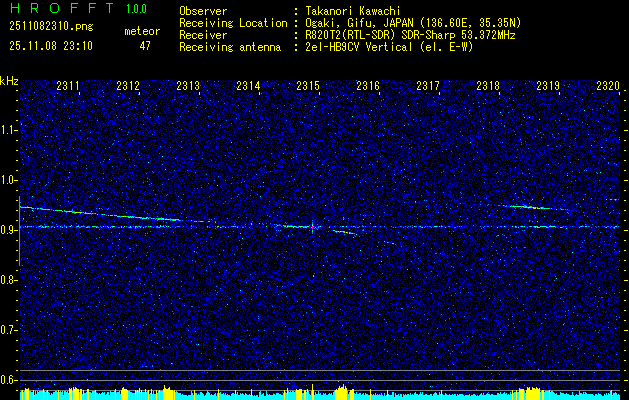Select the meteor count 47
The image size is (629, 400).
point(145,46)
